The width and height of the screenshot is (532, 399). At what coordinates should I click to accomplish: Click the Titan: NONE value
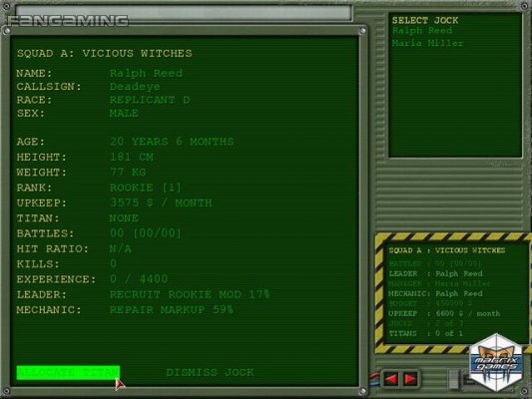[x=124, y=218]
